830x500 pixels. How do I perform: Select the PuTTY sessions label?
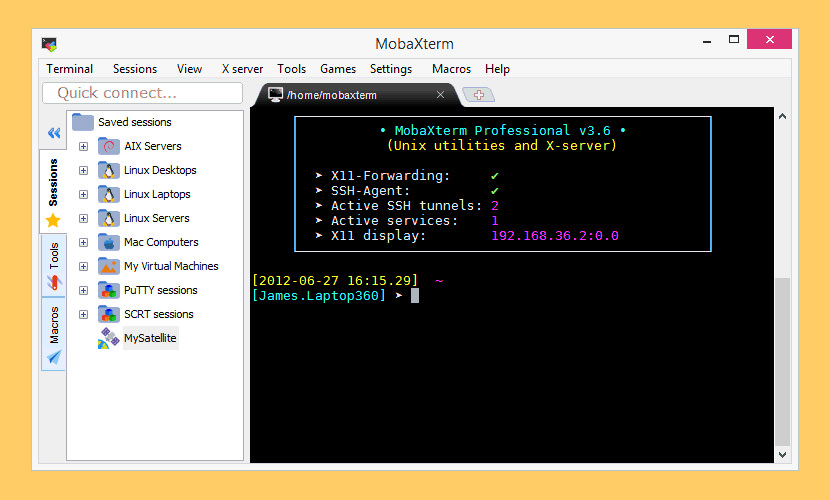161,290
